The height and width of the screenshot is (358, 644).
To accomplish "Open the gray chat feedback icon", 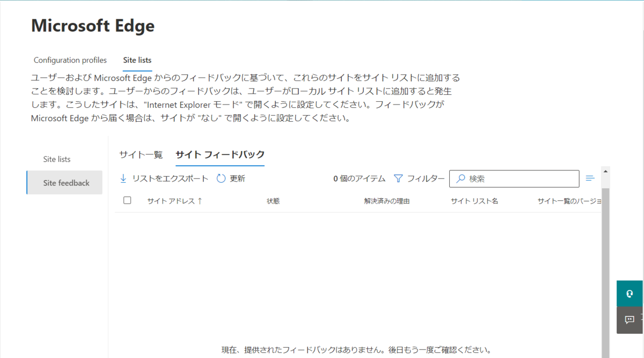I will tap(630, 320).
